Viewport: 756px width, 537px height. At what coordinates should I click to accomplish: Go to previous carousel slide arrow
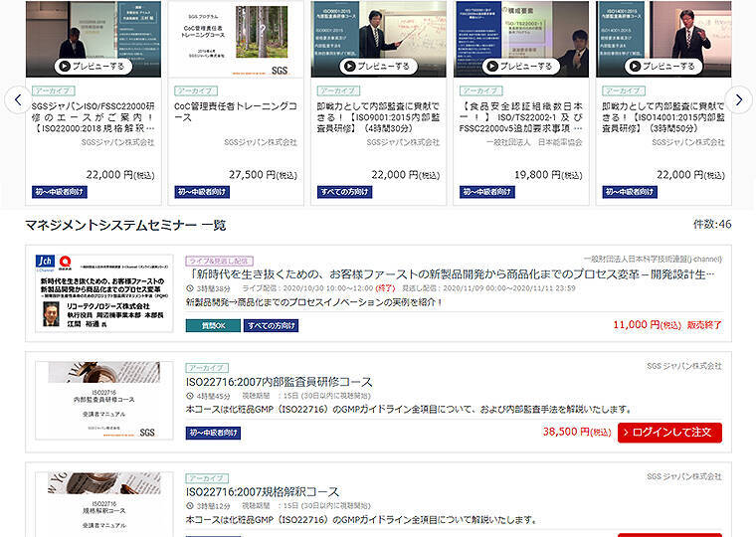coord(18,99)
